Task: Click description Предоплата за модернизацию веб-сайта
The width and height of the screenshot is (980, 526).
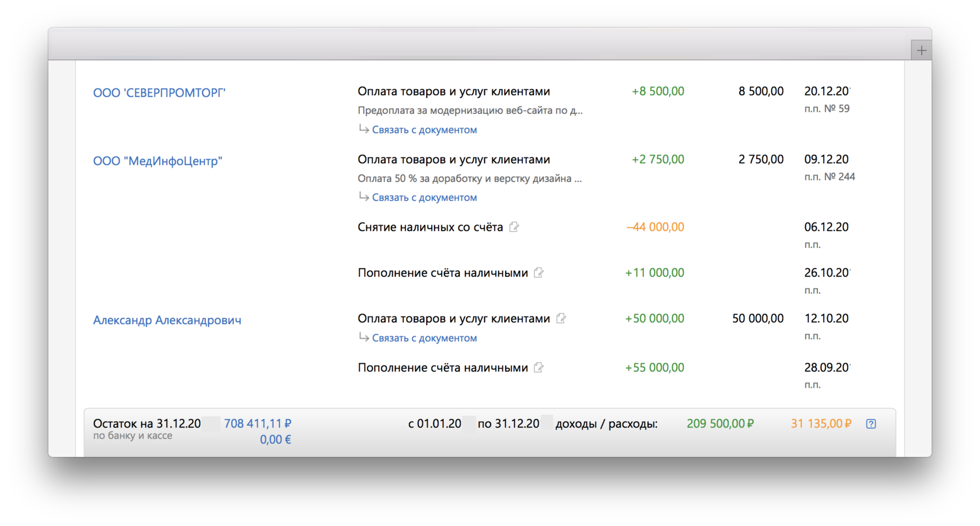Action: tap(470, 110)
